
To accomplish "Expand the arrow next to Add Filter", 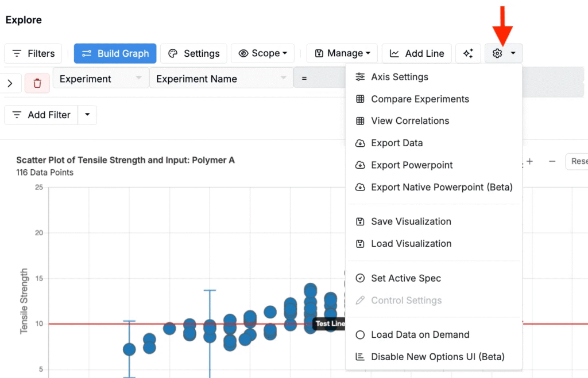I will click(87, 115).
